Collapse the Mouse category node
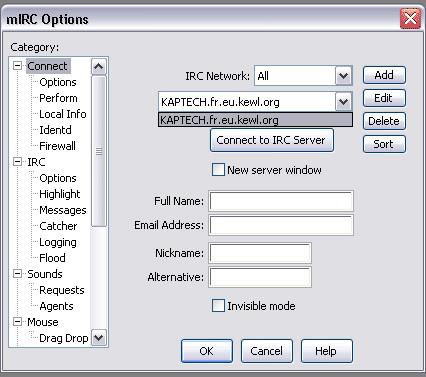This screenshot has width=426, height=377. point(17,322)
